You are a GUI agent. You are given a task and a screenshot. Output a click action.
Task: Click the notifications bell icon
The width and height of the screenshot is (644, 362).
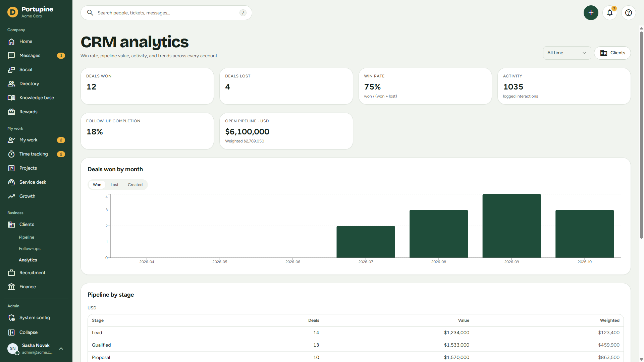click(x=610, y=13)
